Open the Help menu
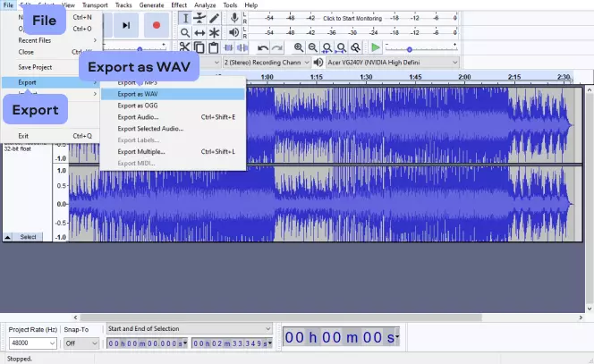 250,5
